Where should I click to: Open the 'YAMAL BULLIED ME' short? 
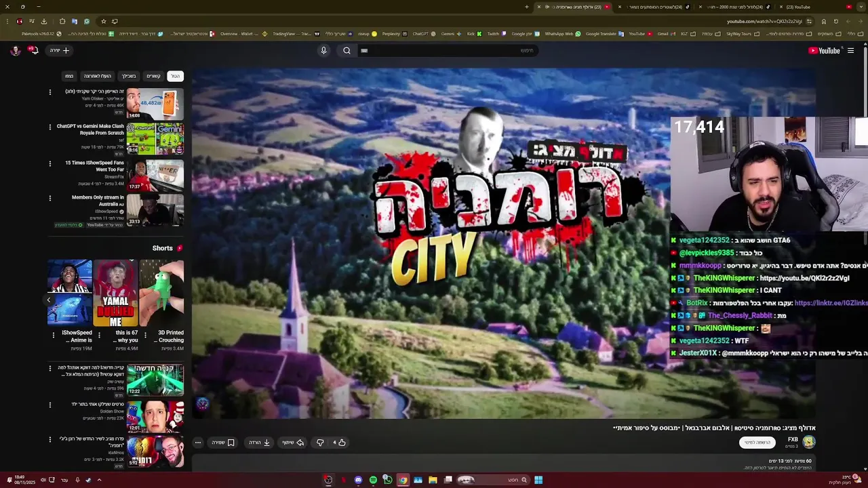pos(115,293)
